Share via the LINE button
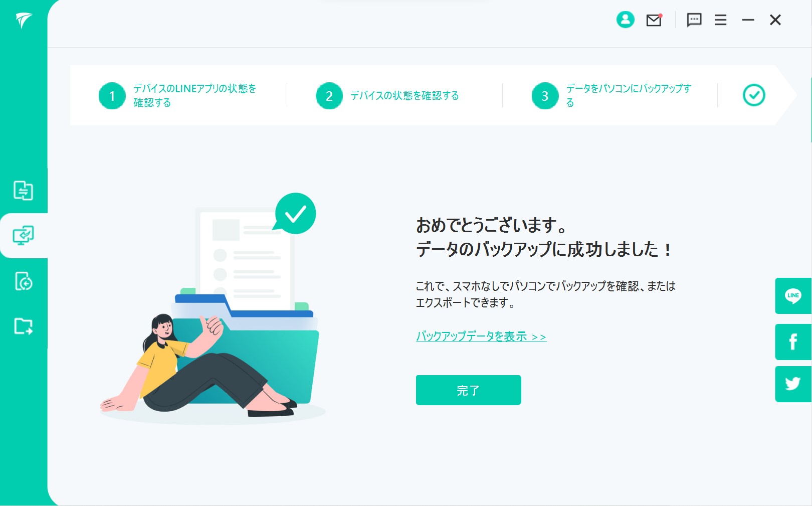 793,296
